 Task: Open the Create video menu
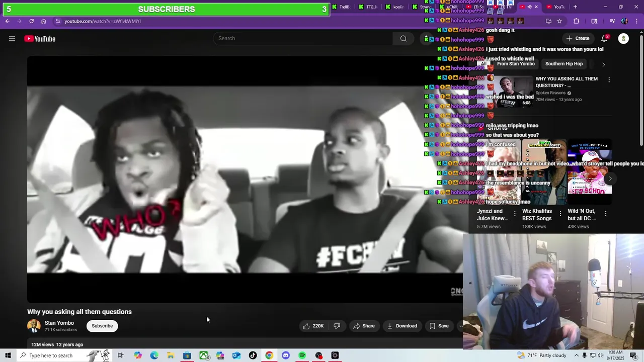(578, 38)
